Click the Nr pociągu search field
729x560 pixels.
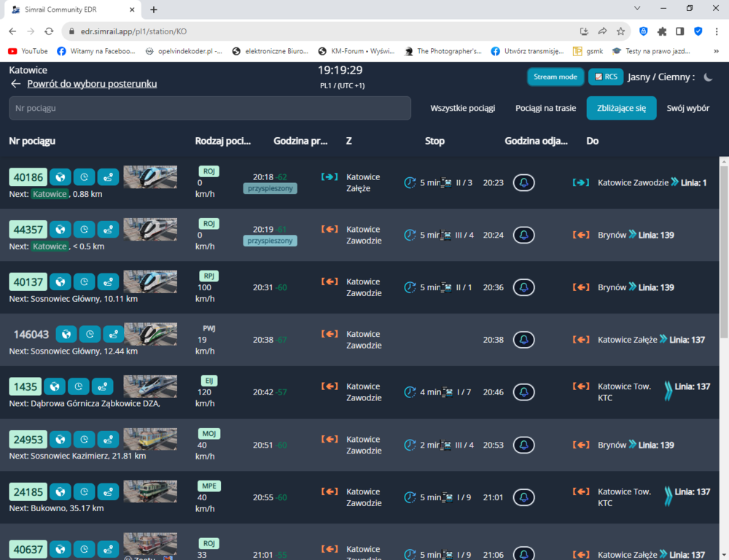(210, 108)
